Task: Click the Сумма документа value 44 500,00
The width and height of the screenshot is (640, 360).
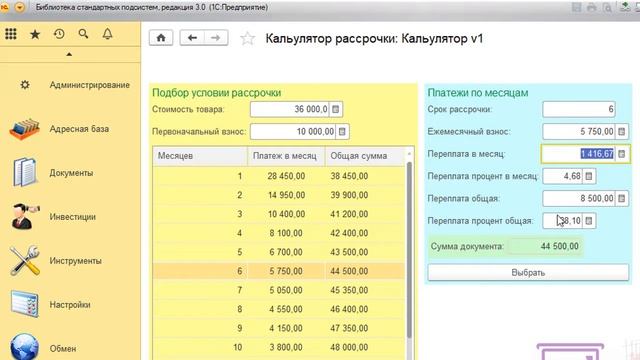Action: coord(559,247)
